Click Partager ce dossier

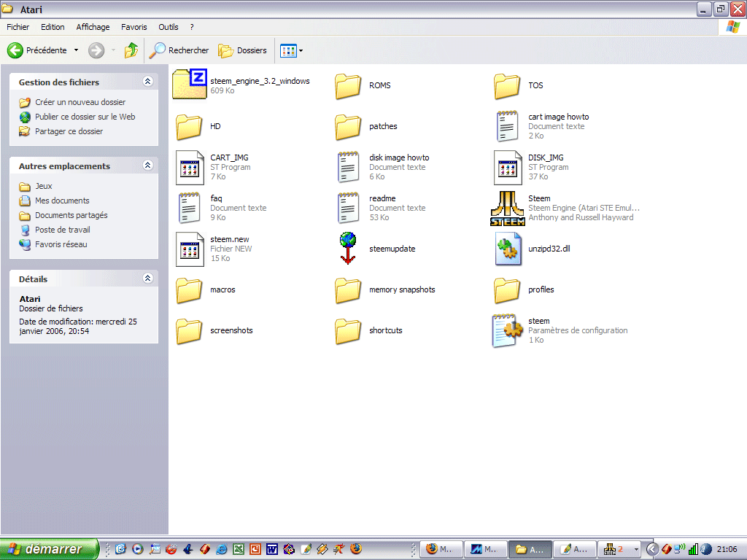click(x=61, y=131)
